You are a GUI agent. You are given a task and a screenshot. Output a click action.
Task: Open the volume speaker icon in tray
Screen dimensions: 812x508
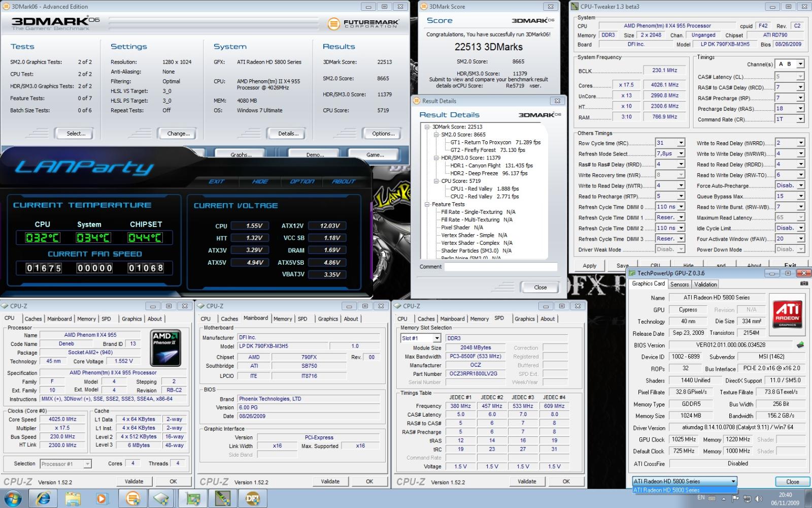click(x=759, y=499)
